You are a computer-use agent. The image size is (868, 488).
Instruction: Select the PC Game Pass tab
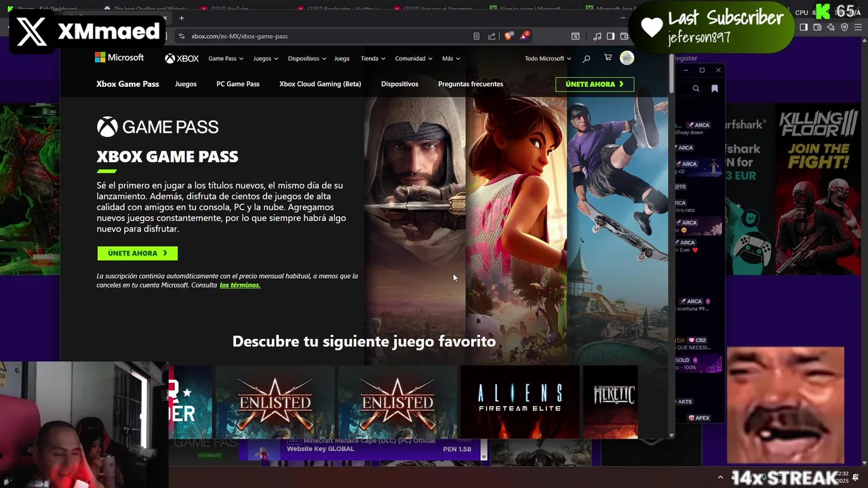pos(238,84)
